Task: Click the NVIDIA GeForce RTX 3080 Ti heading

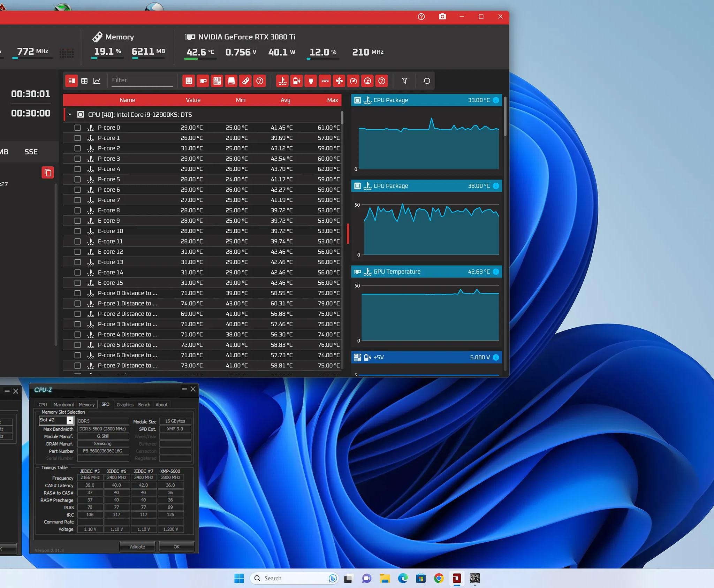Action: (x=246, y=37)
